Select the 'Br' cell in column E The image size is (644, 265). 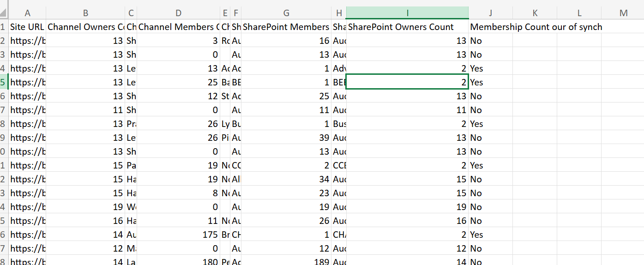coord(225,235)
